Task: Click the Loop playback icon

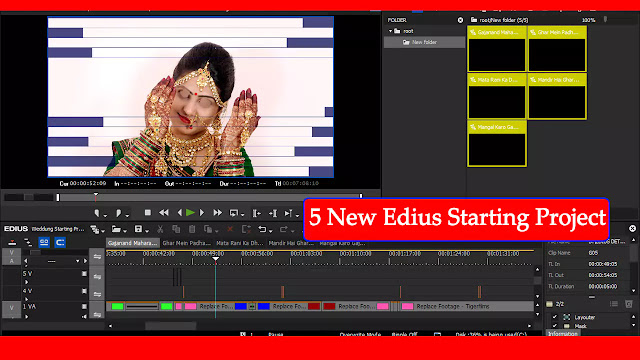Action: tap(234, 213)
